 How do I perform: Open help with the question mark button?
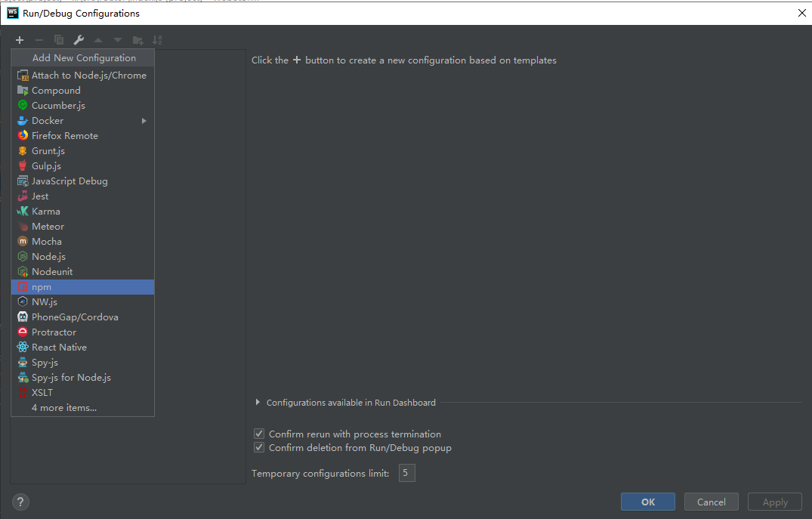tap(20, 502)
